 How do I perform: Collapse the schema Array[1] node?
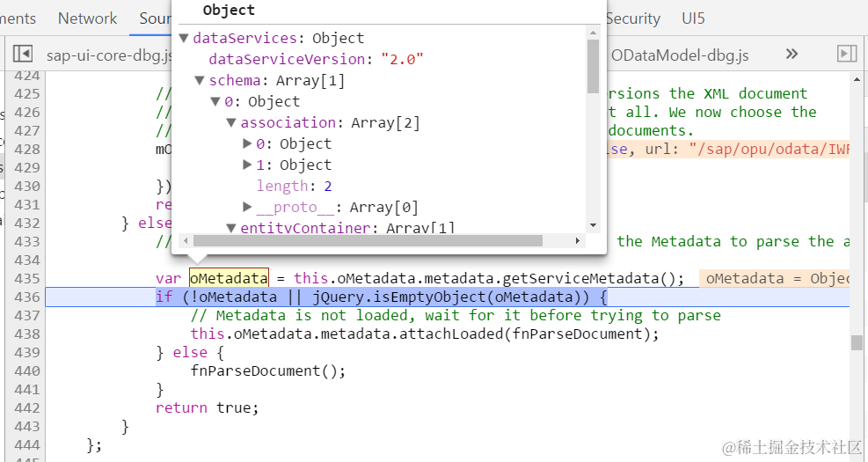click(200, 81)
